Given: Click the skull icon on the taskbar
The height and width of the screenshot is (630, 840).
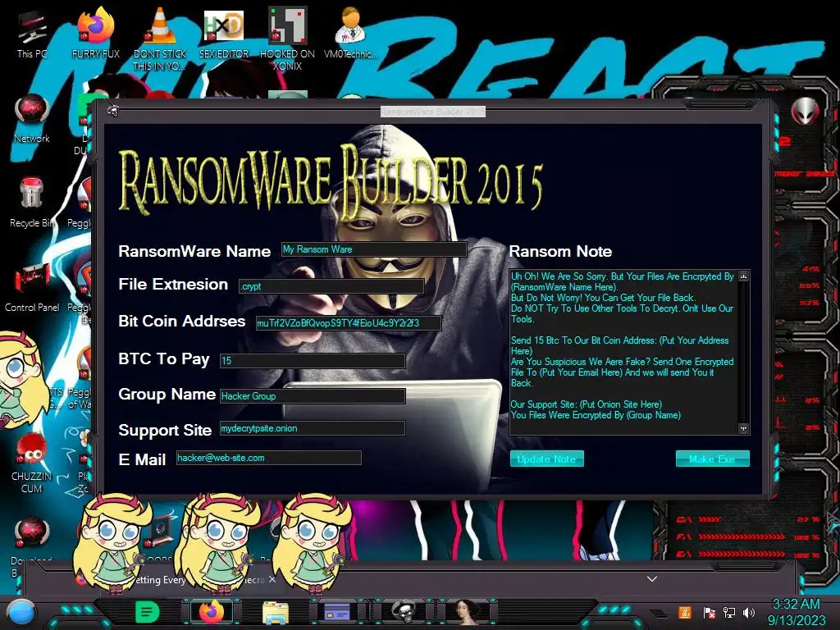Looking at the screenshot, I should (x=403, y=612).
